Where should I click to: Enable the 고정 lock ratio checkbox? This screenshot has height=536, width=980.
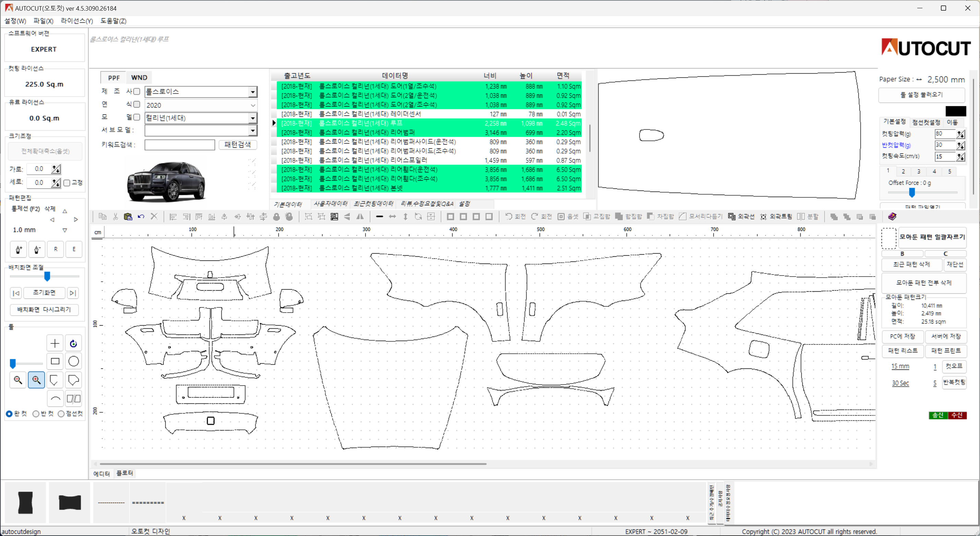[67, 183]
